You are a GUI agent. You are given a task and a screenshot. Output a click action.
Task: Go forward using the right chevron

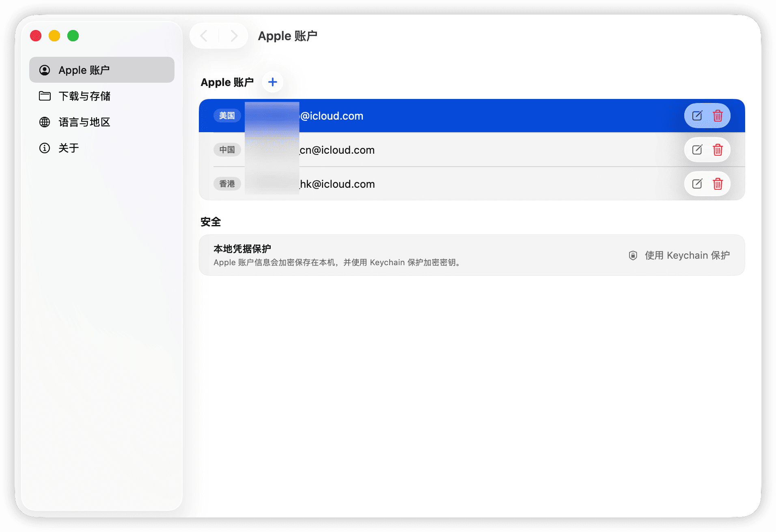point(234,36)
